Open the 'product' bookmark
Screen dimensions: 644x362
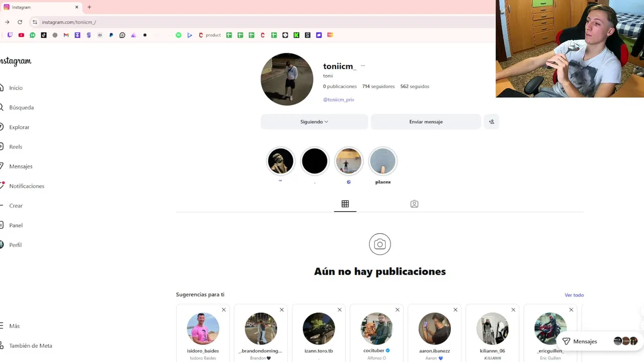[209, 35]
